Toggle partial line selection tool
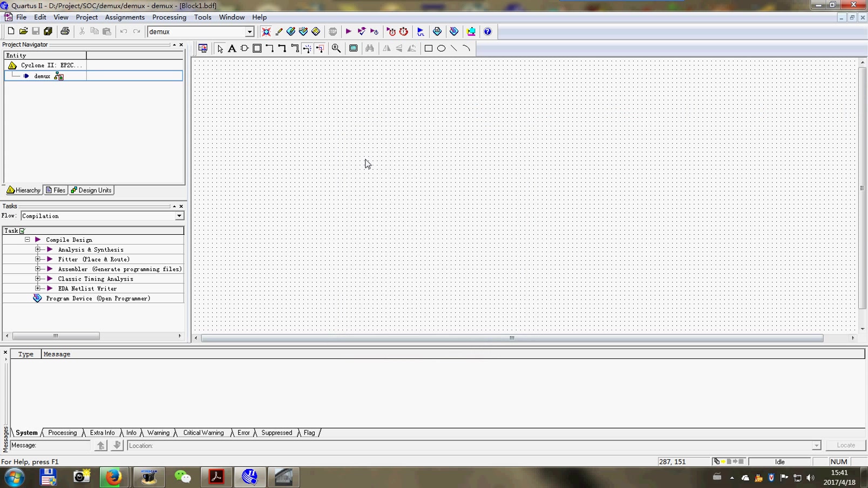Screen dimensions: 868x488 coord(320,49)
